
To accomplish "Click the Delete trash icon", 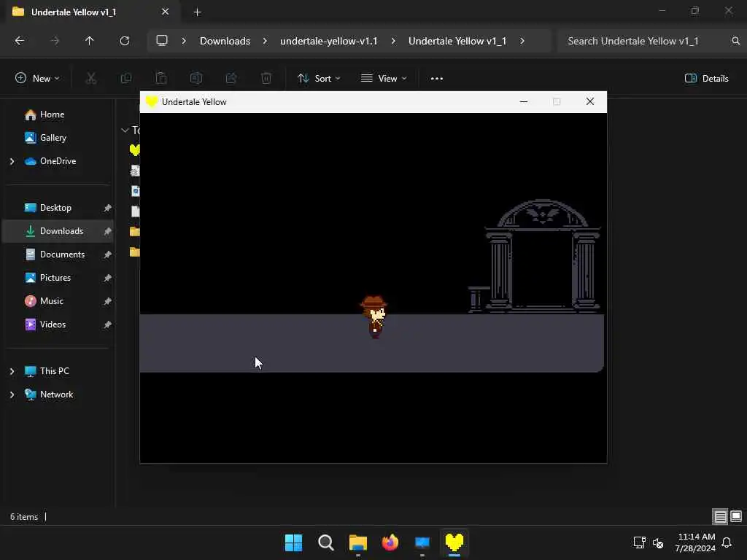I will tap(266, 78).
